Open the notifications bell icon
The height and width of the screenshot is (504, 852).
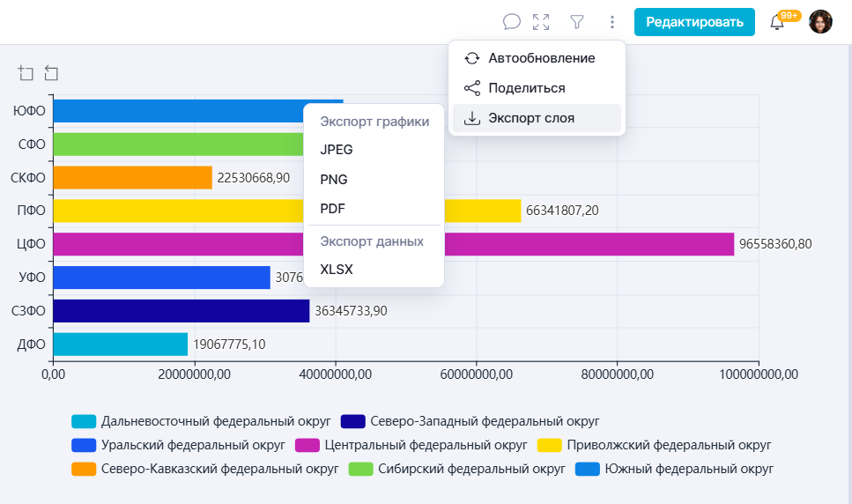tap(777, 23)
